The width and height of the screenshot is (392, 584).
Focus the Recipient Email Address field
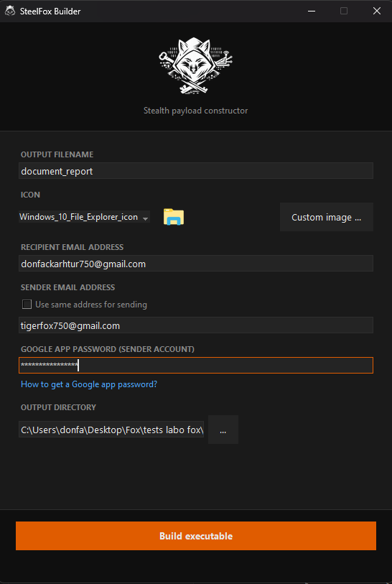point(196,264)
